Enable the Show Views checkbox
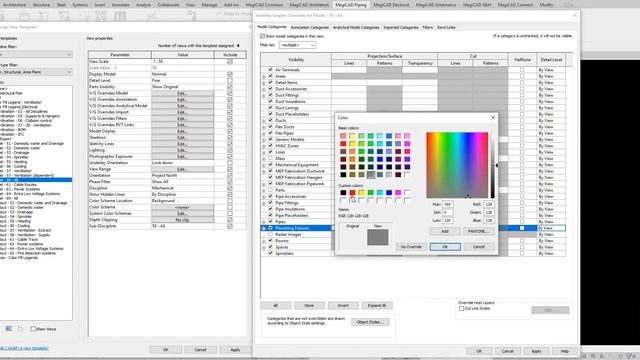This screenshot has width=640, height=360. [x=33, y=329]
